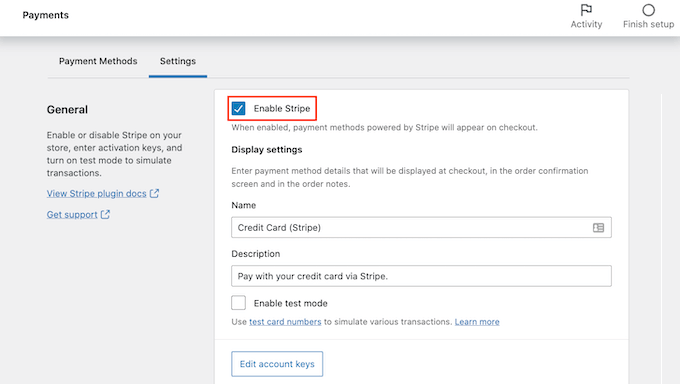Click the Enable Stripe label text

pyautogui.click(x=282, y=108)
